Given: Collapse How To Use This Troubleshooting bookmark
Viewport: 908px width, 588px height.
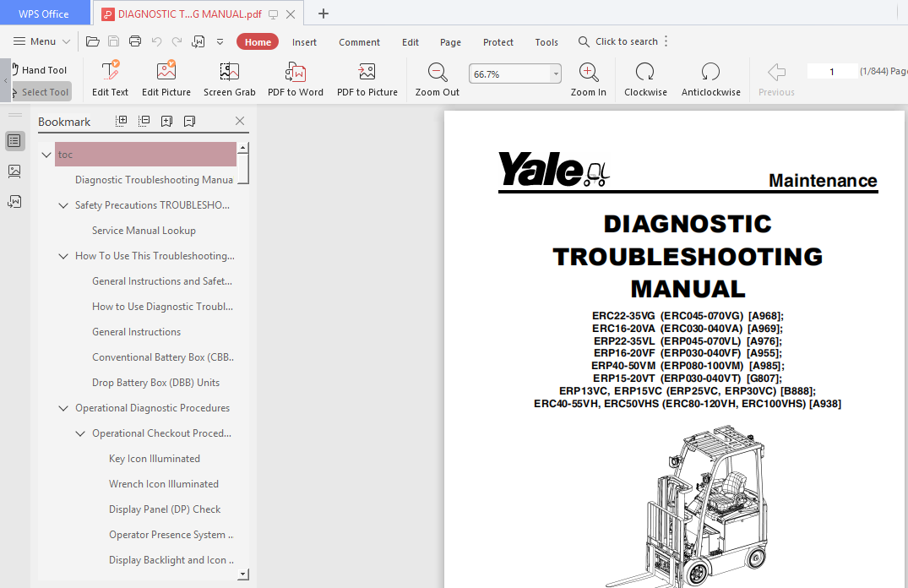Looking at the screenshot, I should coord(63,256).
